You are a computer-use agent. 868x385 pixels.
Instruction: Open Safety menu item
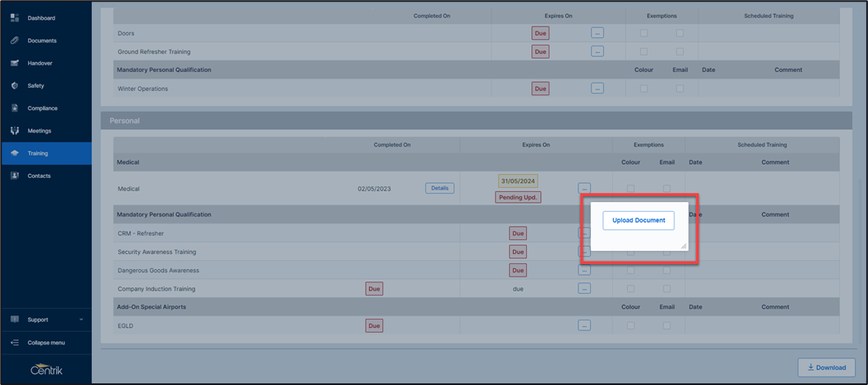coord(36,86)
